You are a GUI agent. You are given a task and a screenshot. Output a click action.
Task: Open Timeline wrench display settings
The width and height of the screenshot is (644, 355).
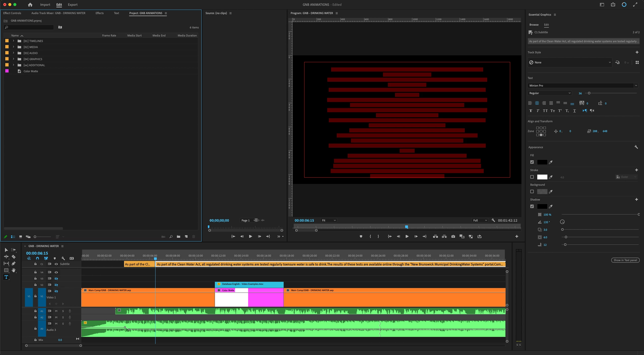63,258
